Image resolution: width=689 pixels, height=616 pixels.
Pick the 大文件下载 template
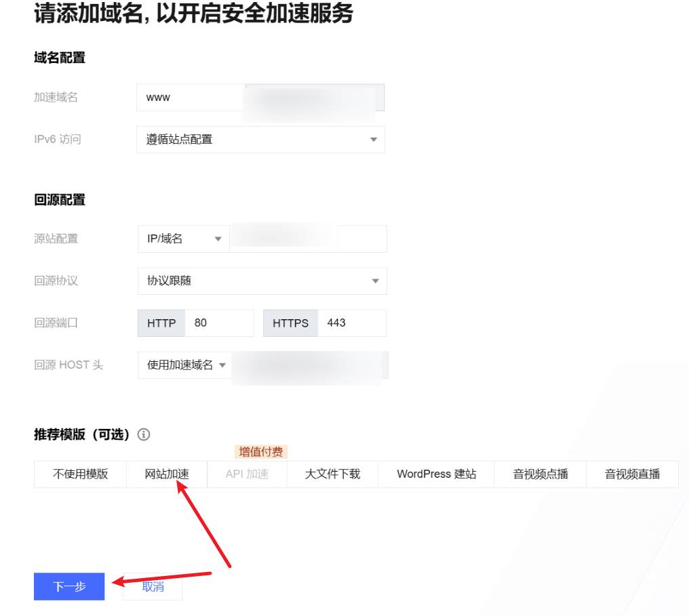pos(333,474)
